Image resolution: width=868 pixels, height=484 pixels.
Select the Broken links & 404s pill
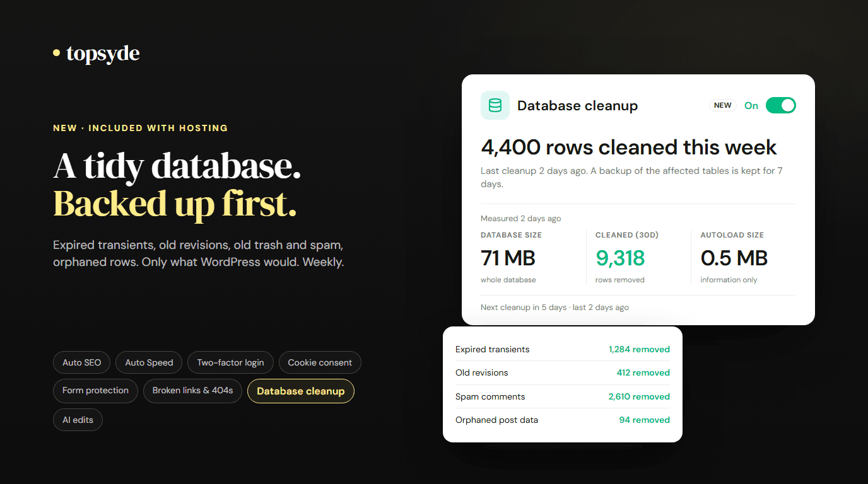[192, 391]
